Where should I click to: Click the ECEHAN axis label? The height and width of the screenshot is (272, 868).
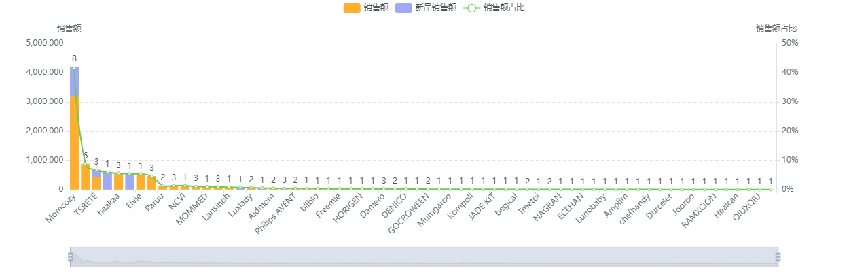coord(571,206)
